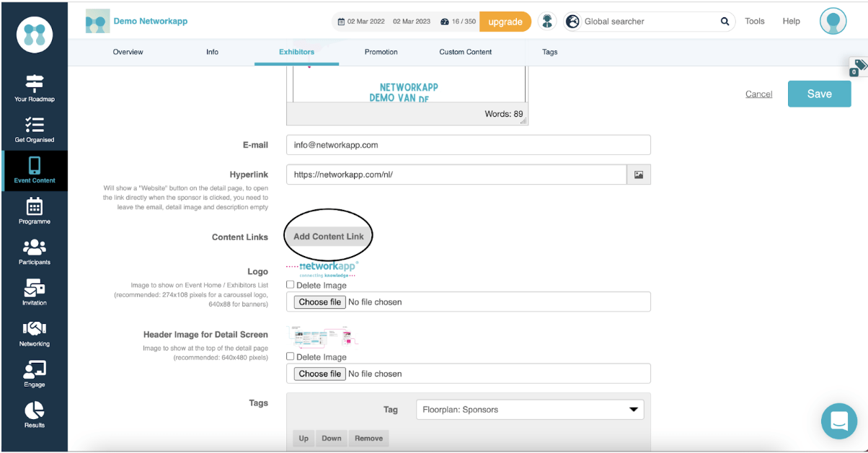Click the Add Content Link button

point(329,237)
